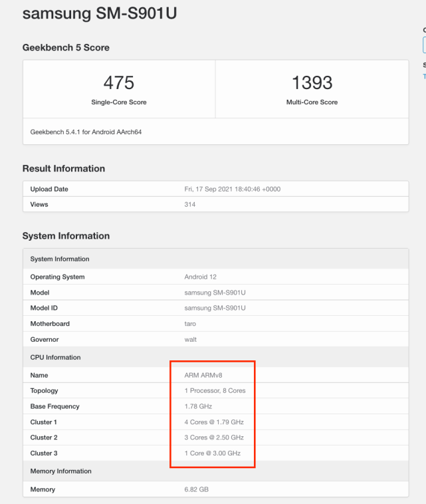Click the System Information table header row
426x504 pixels.
215,259
